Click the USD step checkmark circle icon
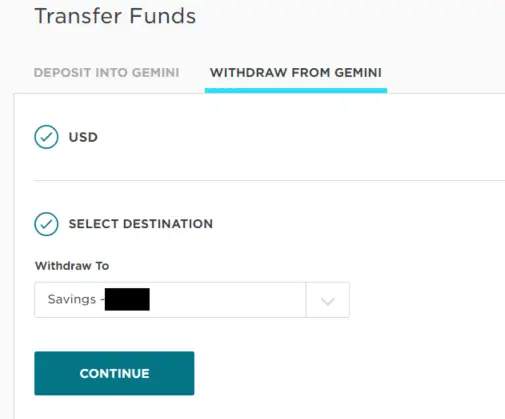The width and height of the screenshot is (505, 419). (x=46, y=137)
